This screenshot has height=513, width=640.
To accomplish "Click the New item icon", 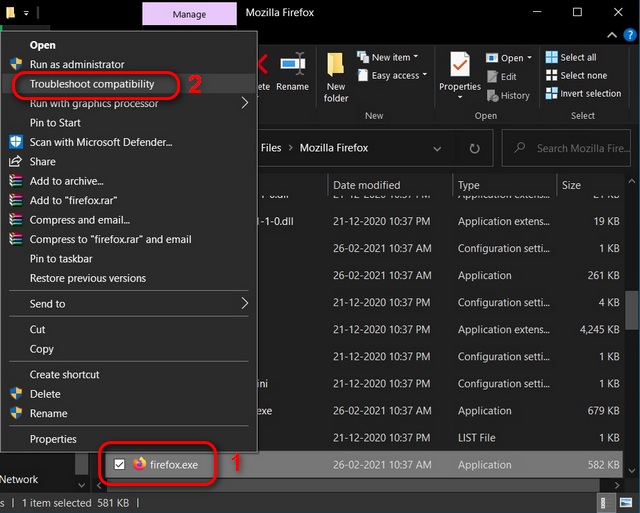I will [x=362, y=57].
